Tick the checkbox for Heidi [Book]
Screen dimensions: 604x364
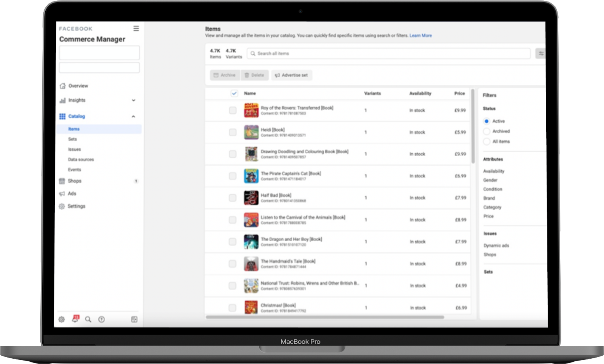[x=233, y=132]
